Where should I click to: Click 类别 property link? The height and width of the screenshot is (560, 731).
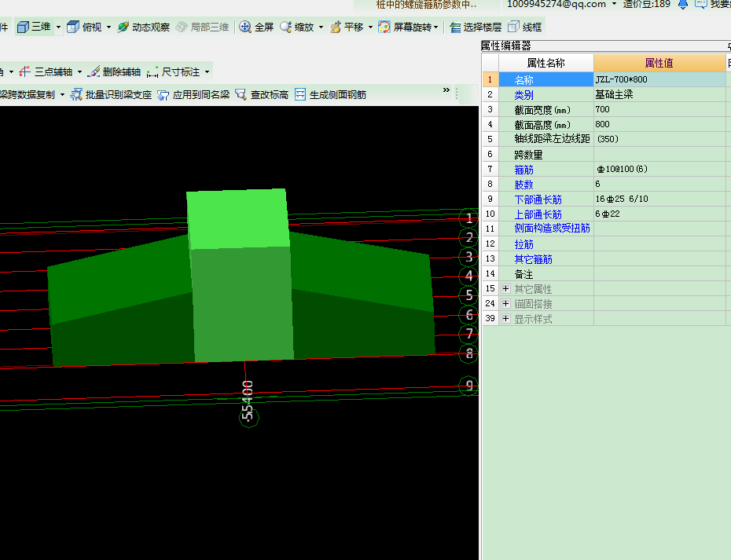click(523, 95)
